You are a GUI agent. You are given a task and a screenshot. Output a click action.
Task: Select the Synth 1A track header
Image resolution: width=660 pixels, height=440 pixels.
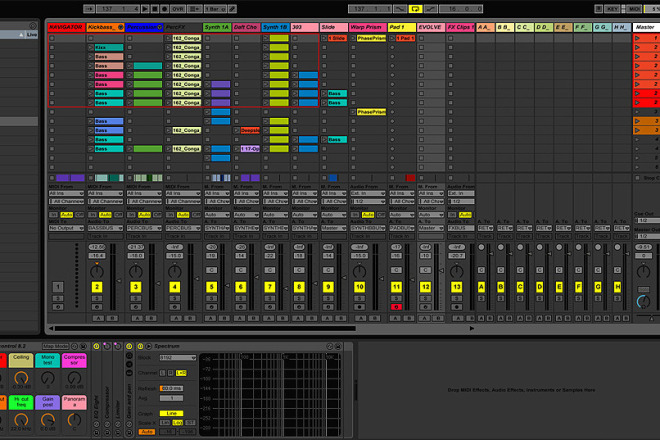click(217, 27)
